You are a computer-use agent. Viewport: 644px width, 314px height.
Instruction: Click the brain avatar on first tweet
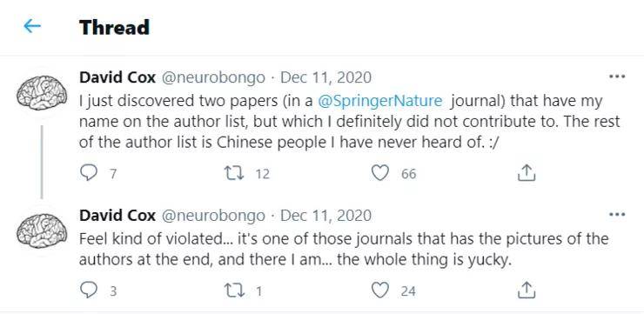[42, 92]
